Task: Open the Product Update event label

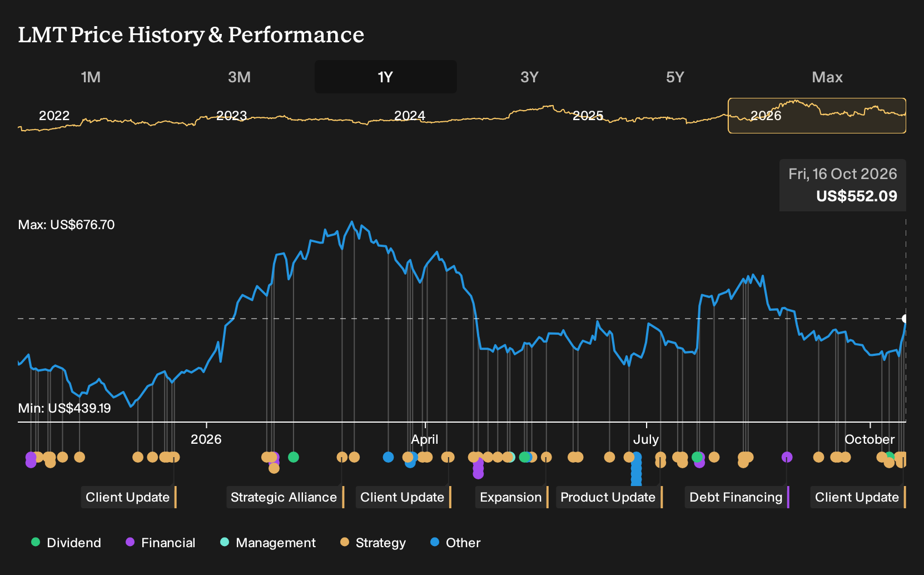Action: (609, 497)
